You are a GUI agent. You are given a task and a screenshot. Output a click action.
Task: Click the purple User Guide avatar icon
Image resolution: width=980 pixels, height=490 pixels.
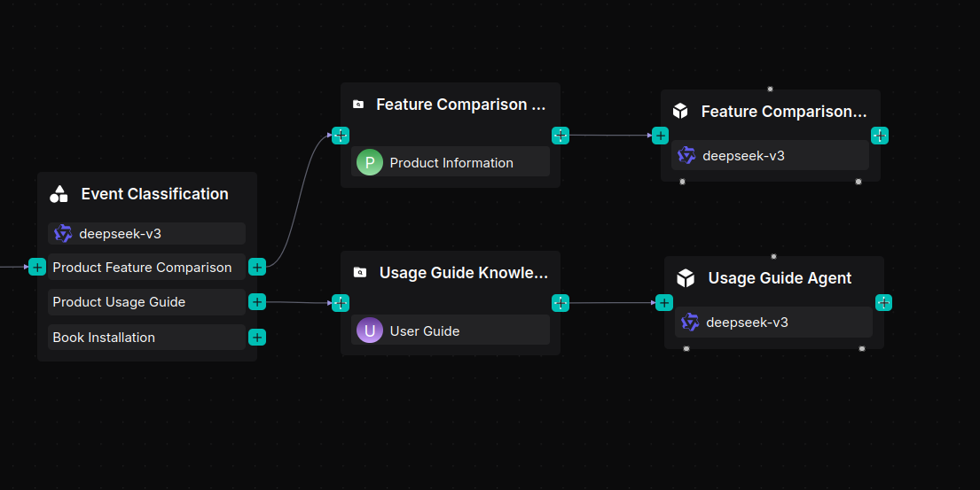370,331
